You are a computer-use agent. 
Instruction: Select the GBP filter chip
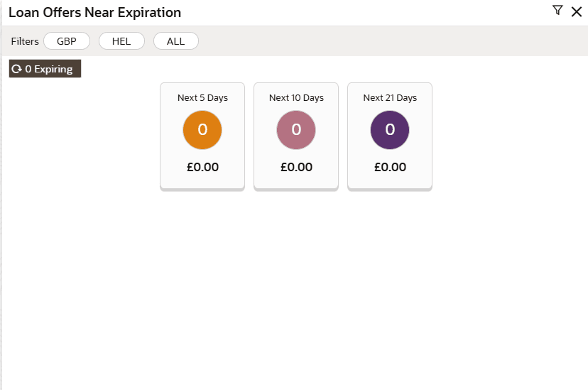tap(67, 41)
